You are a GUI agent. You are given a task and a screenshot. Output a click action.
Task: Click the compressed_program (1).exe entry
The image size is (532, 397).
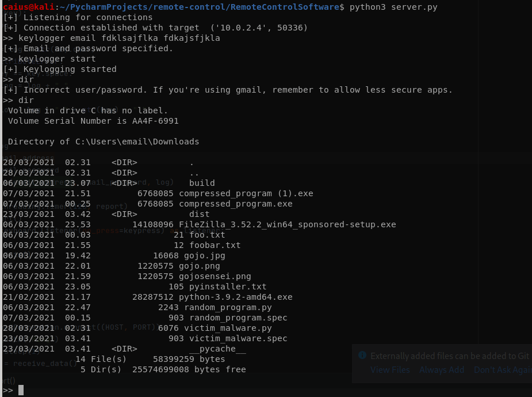246,193
